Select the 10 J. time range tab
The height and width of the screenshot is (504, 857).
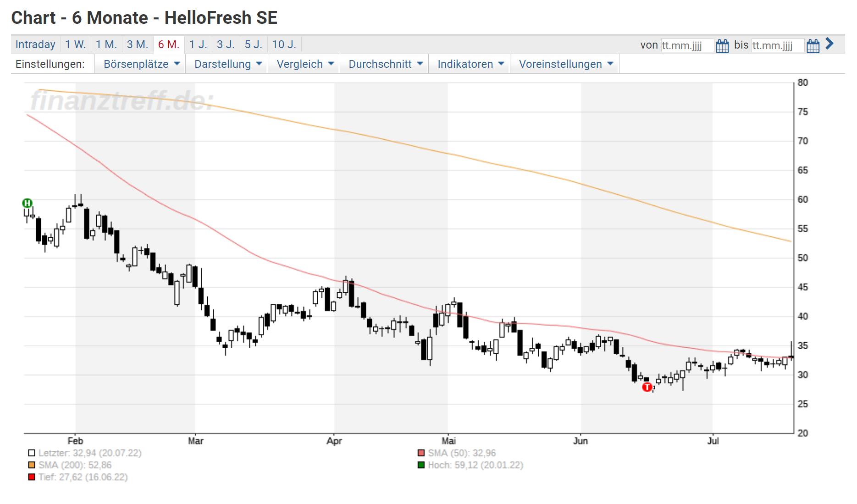coord(284,44)
